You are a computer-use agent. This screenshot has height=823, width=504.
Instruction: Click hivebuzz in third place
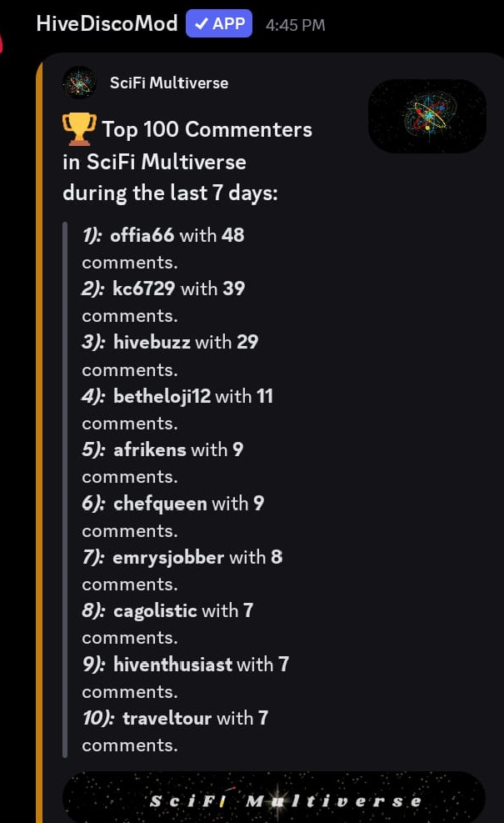152,342
